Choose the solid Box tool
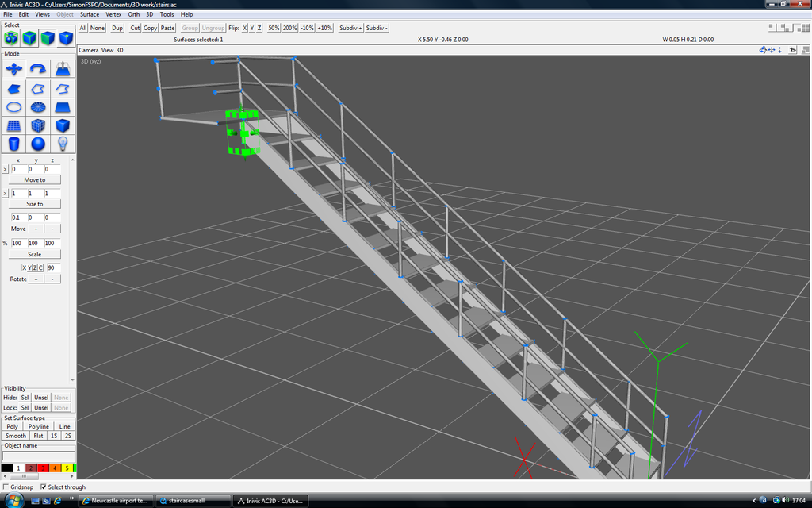 click(63, 125)
